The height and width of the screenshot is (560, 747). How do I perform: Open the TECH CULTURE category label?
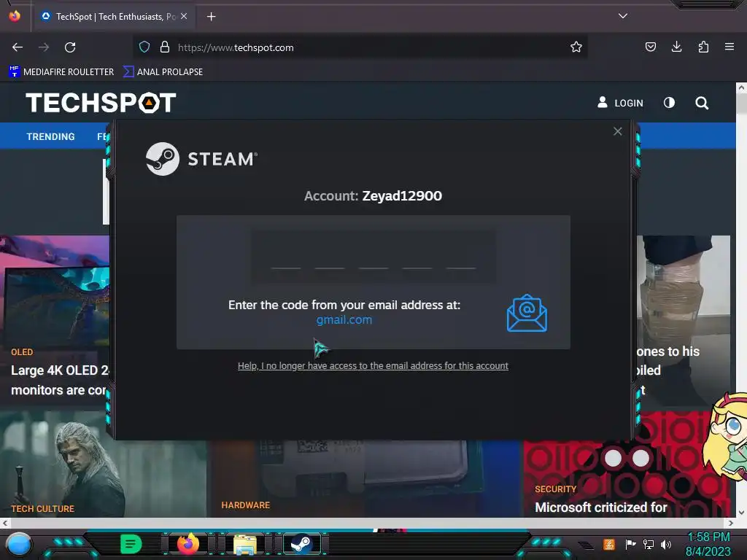pos(42,508)
